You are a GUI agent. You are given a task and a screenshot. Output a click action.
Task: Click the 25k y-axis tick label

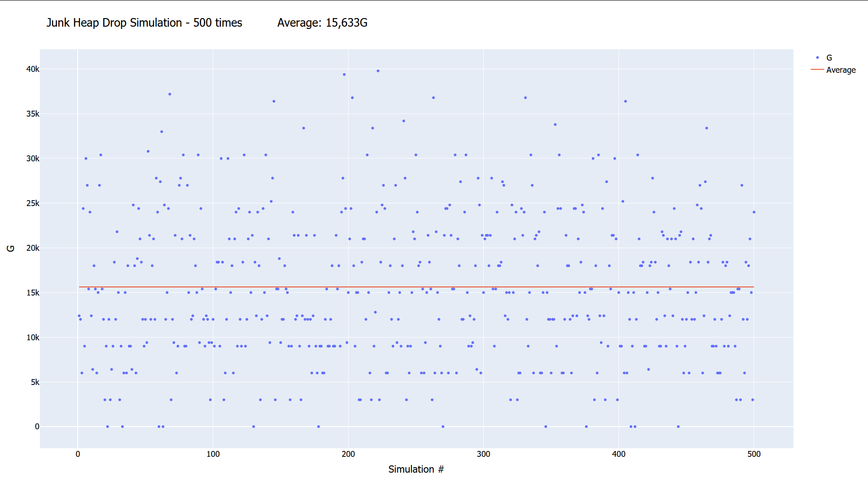33,203
